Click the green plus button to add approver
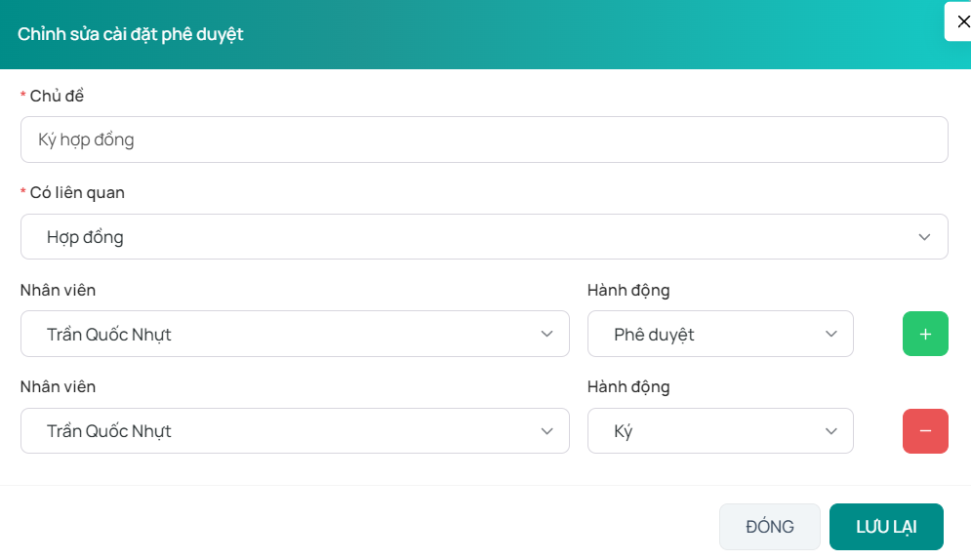Screen dimensions: 971x560 pos(925,334)
